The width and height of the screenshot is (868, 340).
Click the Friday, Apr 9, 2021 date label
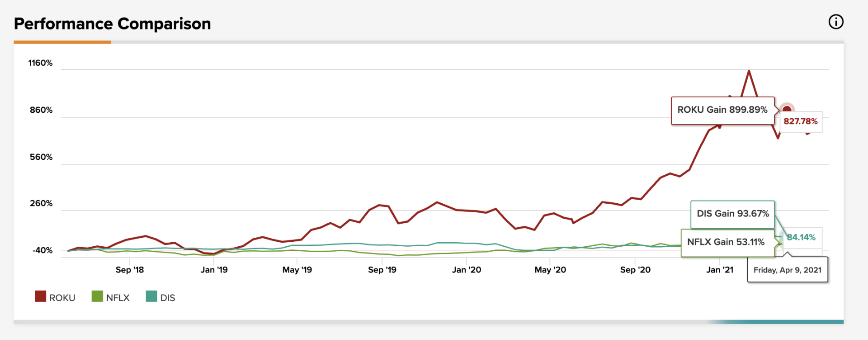(787, 270)
